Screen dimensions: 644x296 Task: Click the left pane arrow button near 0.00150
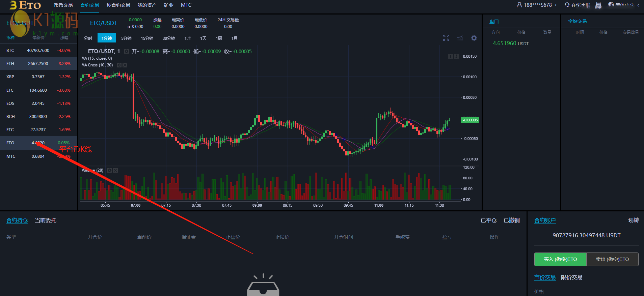[450, 56]
